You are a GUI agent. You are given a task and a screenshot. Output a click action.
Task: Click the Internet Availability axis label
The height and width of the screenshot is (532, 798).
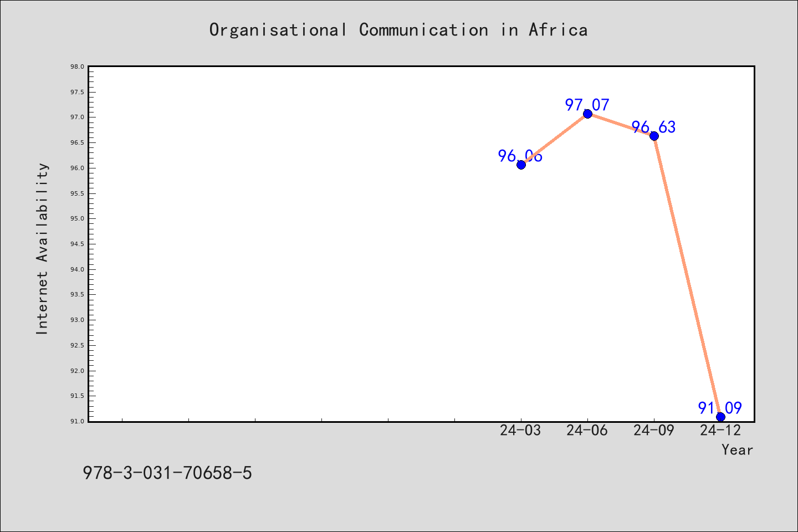[x=42, y=248]
